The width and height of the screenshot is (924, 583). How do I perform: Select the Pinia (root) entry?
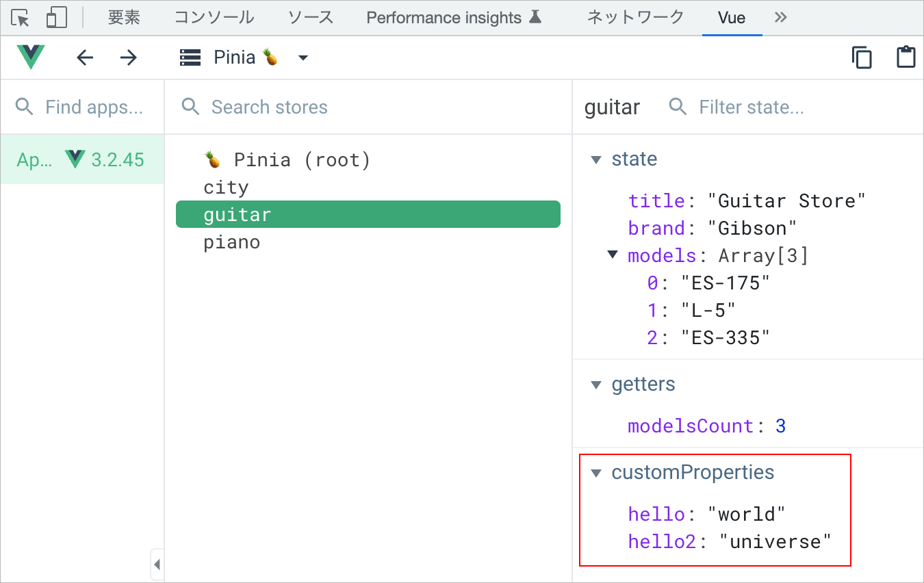point(287,160)
